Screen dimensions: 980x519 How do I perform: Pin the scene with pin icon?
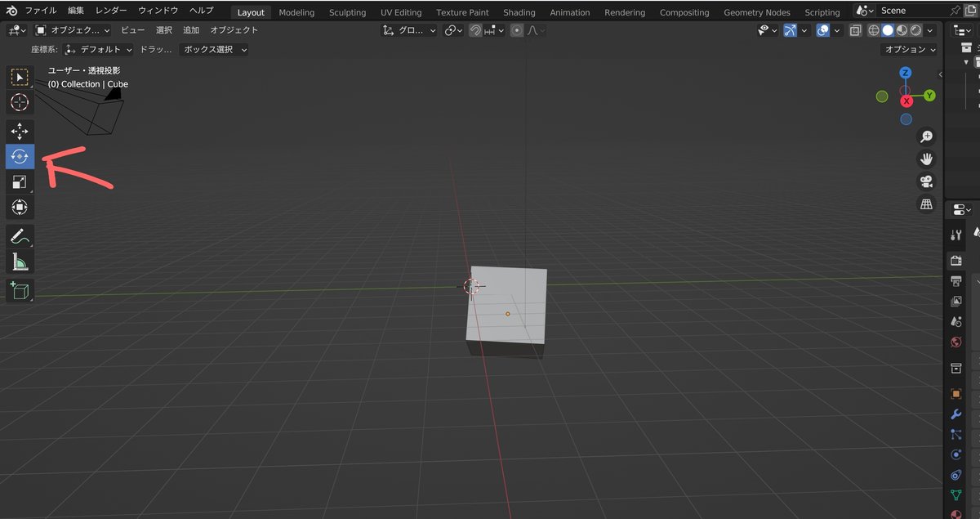[x=956, y=11]
